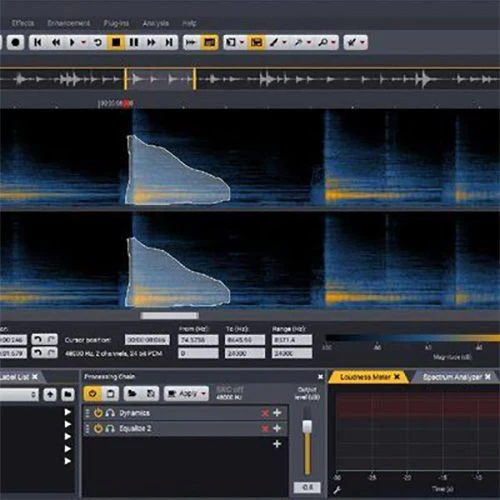Select the magnifier zoom tool

tap(323, 42)
